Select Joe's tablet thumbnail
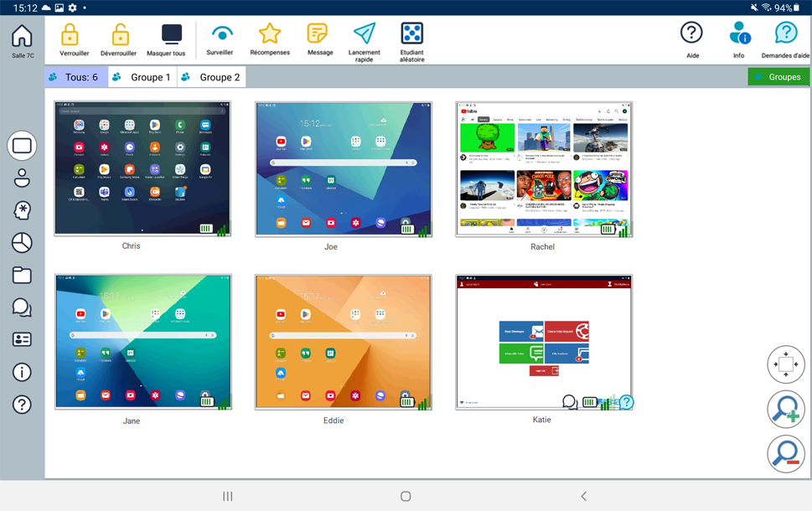 click(x=344, y=169)
